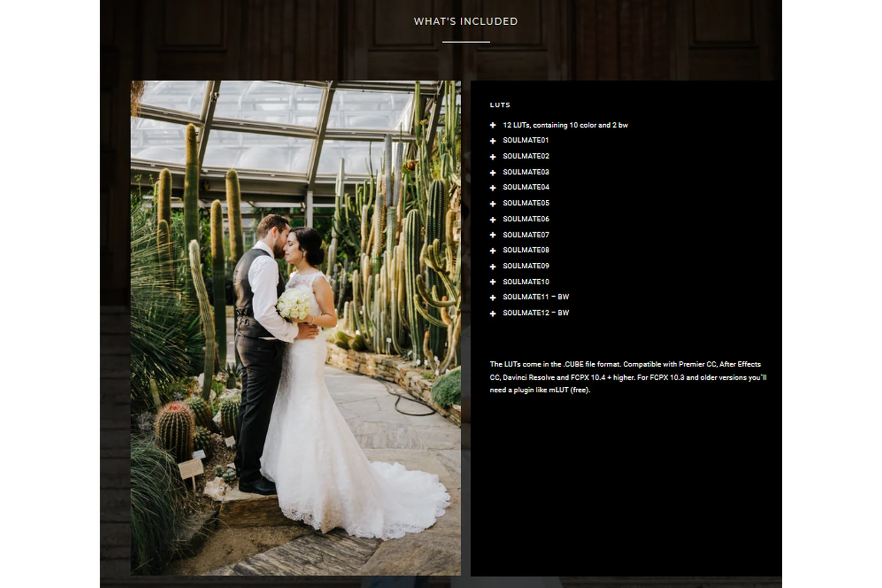
Task: Click plus icon beside SOULMATE08
Action: 492,250
